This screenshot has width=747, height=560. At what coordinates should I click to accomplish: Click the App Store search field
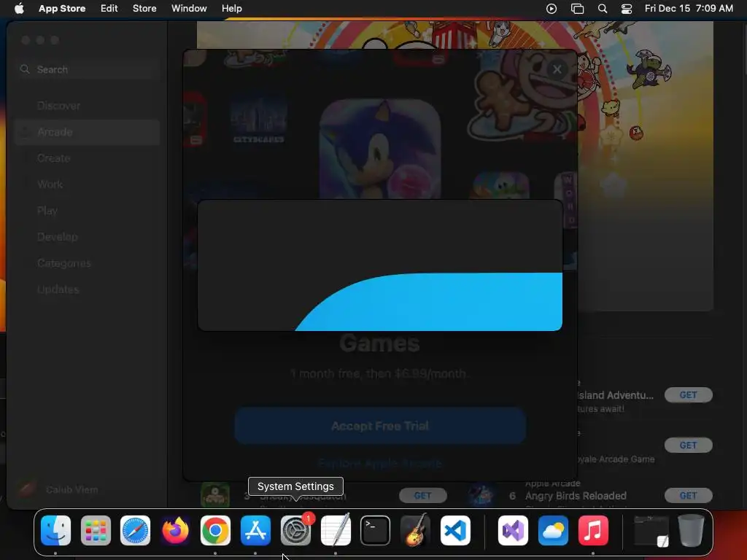pyautogui.click(x=87, y=69)
